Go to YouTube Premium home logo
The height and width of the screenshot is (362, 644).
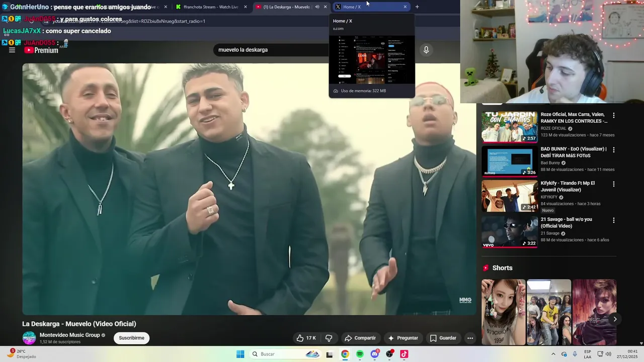coord(41,50)
